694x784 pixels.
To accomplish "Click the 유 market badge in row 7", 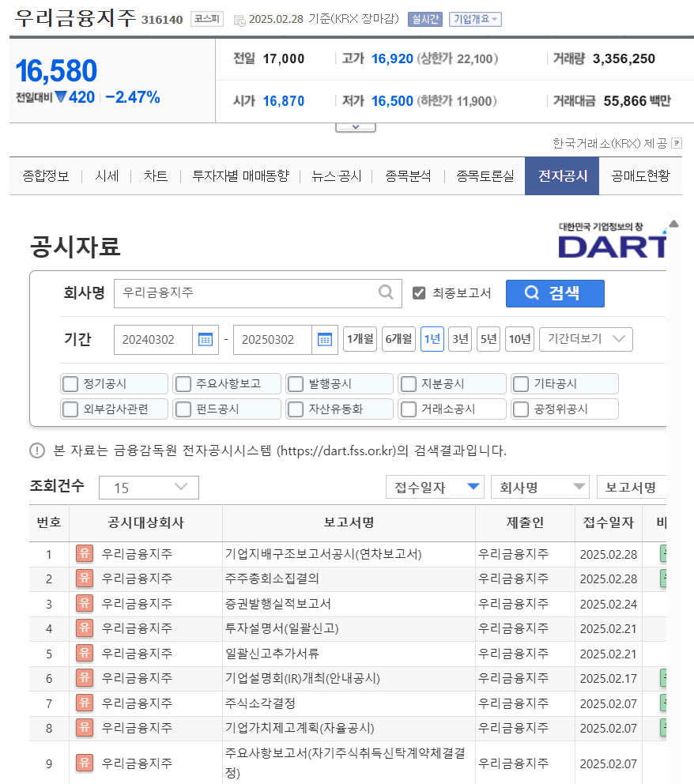I will tap(85, 703).
